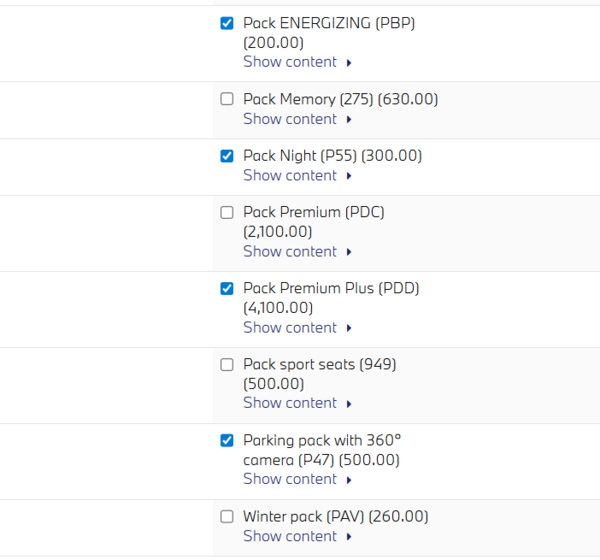This screenshot has height=560, width=600.
Task: Show content for Pack ENERGIZING
Action: (x=290, y=62)
